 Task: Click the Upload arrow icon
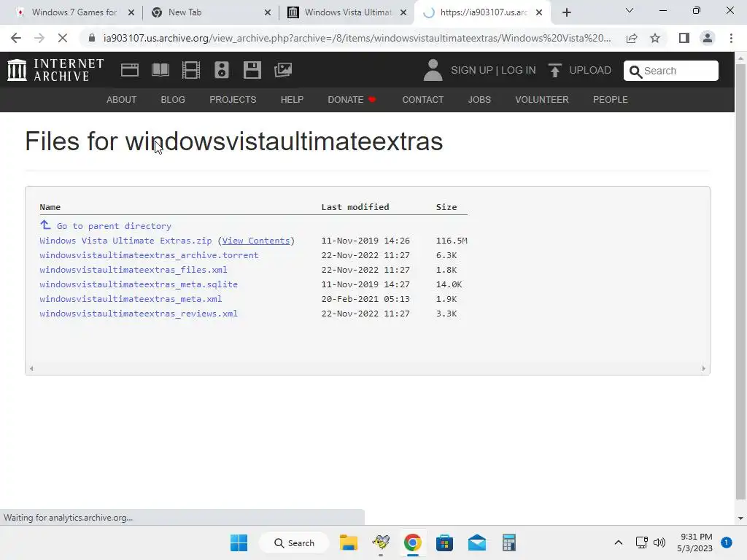click(x=554, y=71)
